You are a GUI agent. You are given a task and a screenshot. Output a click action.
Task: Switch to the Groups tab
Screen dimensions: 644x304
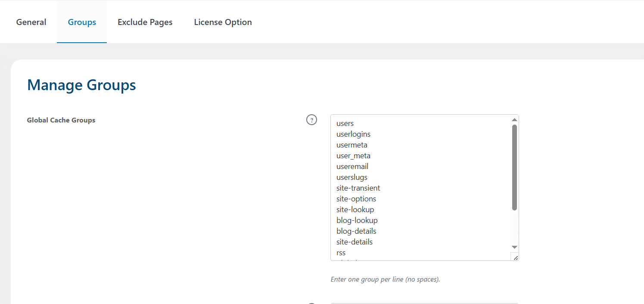[82, 22]
